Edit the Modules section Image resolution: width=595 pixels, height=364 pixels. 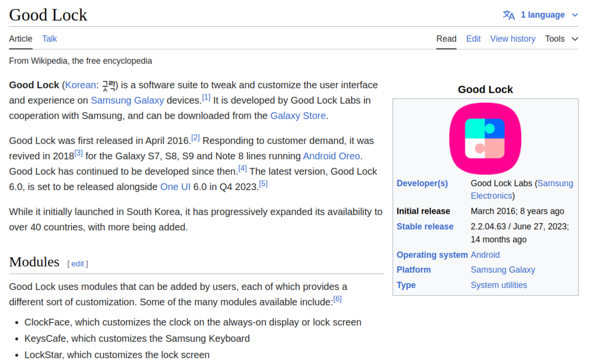click(x=78, y=264)
